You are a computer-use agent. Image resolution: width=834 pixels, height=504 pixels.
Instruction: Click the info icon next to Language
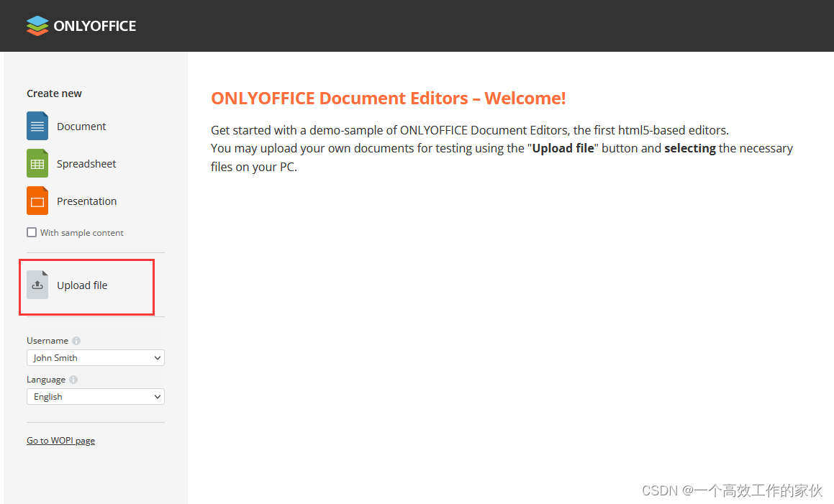coord(73,379)
